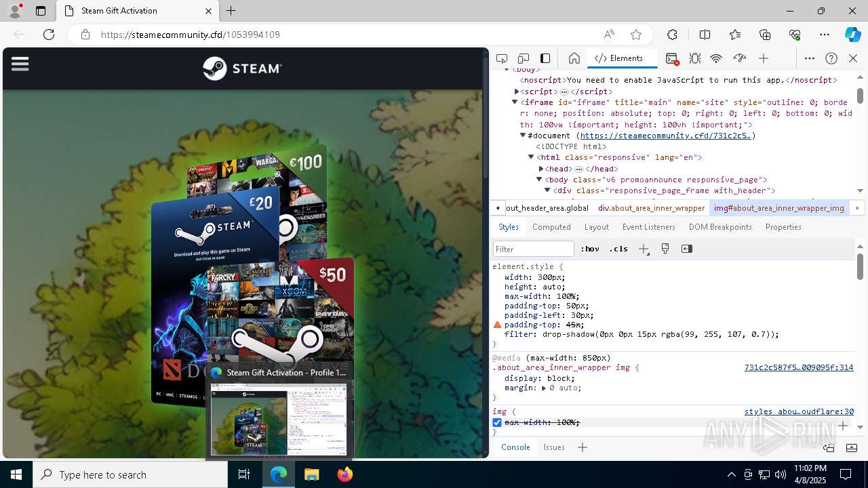This screenshot has height=488, width=868.
Task: Activate the inspect element picker tool
Action: [x=502, y=58]
